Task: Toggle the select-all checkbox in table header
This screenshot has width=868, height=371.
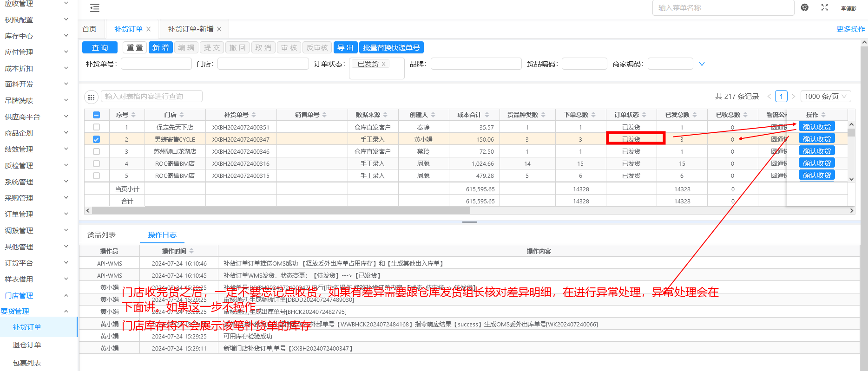Action: pyautogui.click(x=96, y=115)
